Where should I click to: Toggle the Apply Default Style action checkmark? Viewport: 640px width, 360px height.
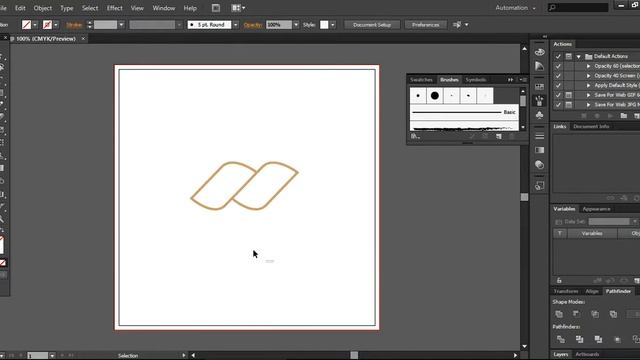pyautogui.click(x=558, y=85)
